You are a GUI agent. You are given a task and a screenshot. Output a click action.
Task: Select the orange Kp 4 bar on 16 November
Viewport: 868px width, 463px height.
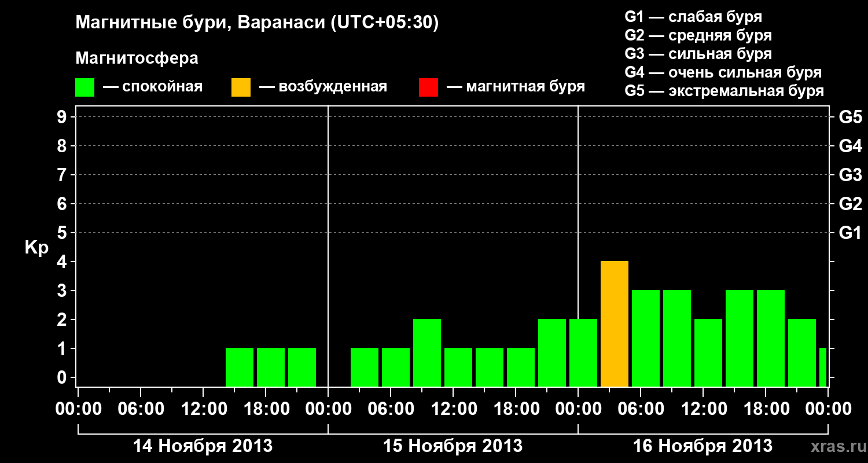(x=615, y=324)
